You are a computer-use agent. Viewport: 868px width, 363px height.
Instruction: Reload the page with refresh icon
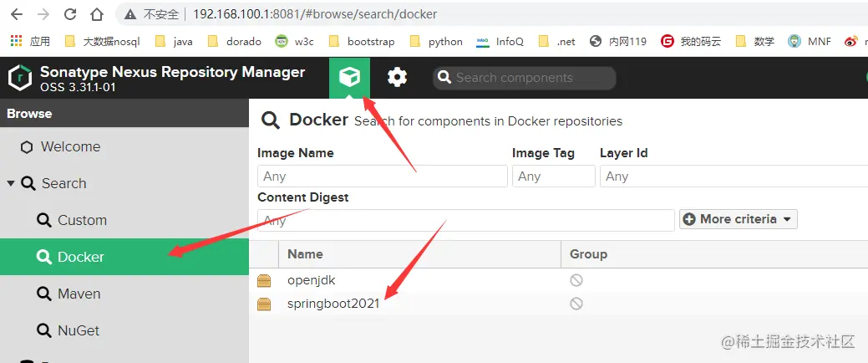[70, 14]
